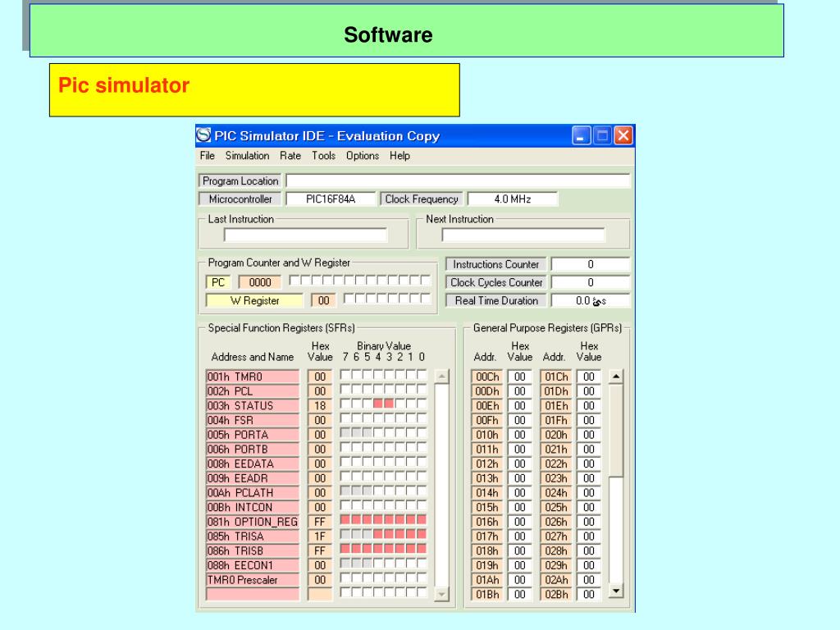Viewport: 840px width, 630px height.
Task: Select the TMR0 Prescaler row name
Action: tap(253, 579)
